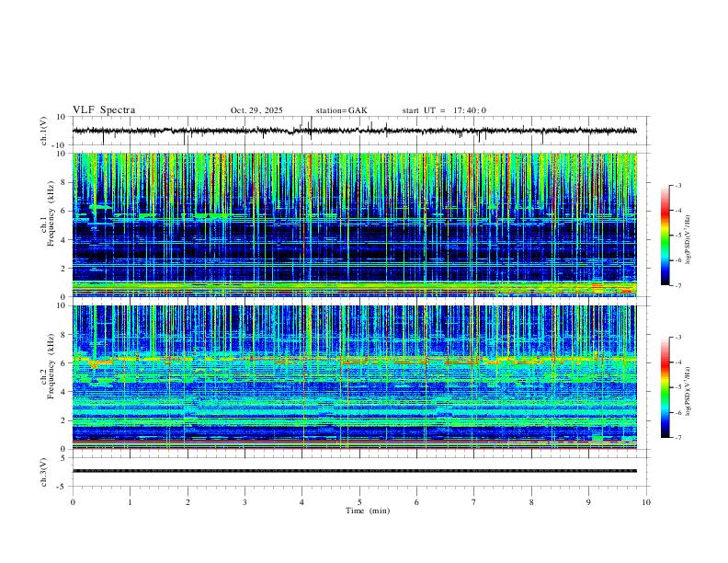Screen dimensions: 728x563
Task: Click the ch.1 spectrogram plot
Action: [355, 224]
